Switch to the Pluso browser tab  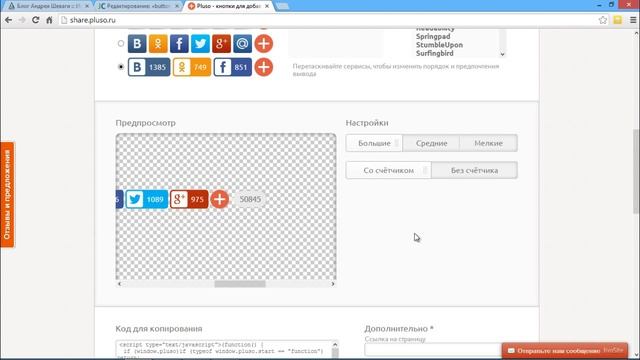(228, 6)
